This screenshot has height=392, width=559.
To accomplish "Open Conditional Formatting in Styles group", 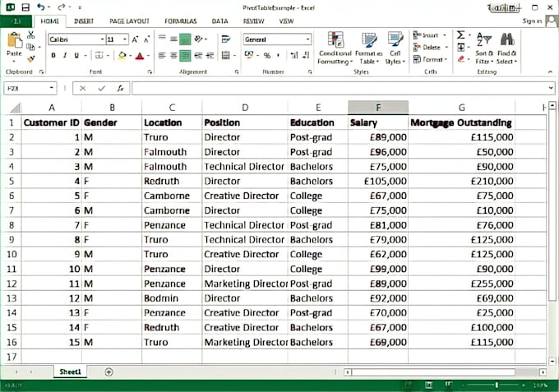I will 335,48.
